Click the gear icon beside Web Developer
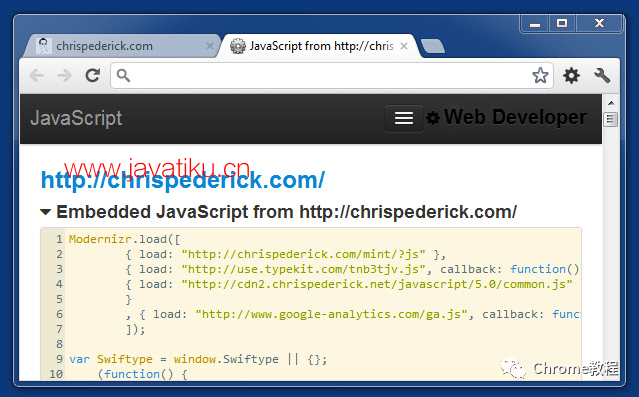Viewport: 639px width, 397px height. (x=433, y=118)
